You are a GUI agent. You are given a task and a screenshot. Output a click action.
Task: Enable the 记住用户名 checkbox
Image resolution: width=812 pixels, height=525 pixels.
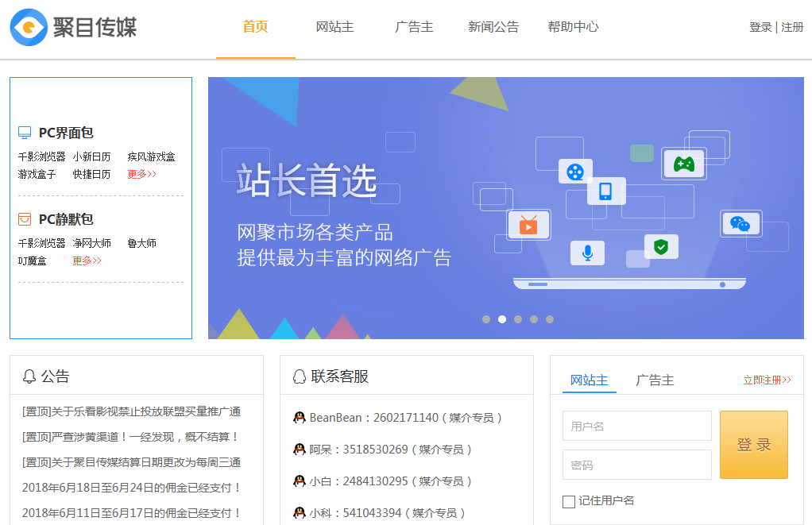click(x=568, y=501)
